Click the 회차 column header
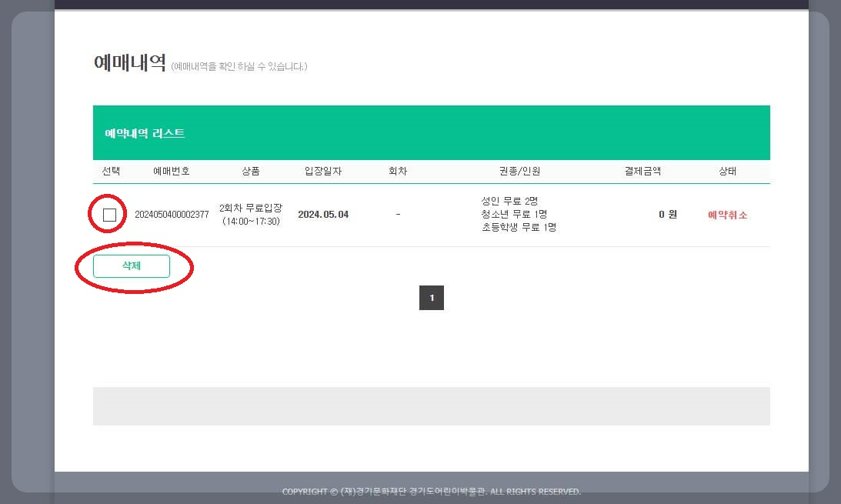The image size is (841, 504). pos(397,171)
